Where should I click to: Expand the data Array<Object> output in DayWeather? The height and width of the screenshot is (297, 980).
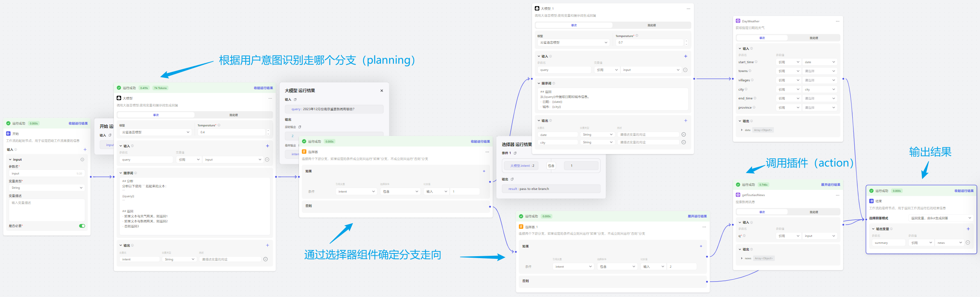tap(742, 130)
